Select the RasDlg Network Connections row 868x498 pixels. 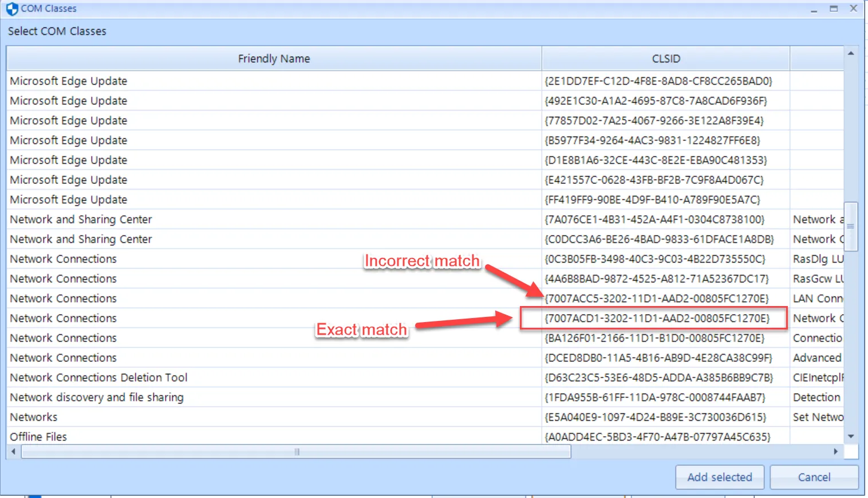tap(63, 258)
